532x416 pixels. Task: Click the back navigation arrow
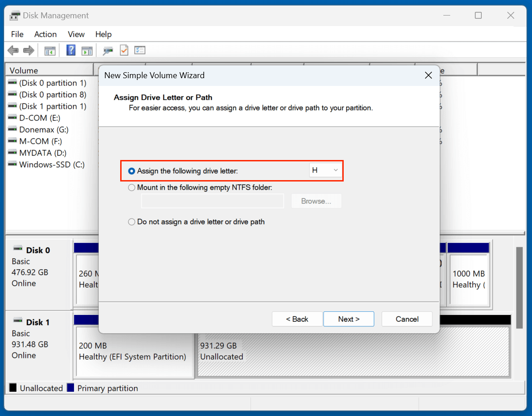(13, 50)
